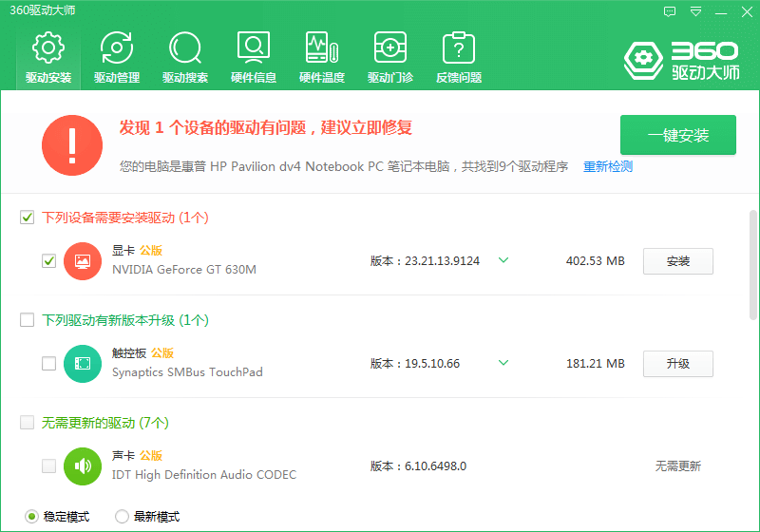The height and width of the screenshot is (532, 760).
Task: Click the green 声卡 speaker icon
Action: tap(83, 466)
